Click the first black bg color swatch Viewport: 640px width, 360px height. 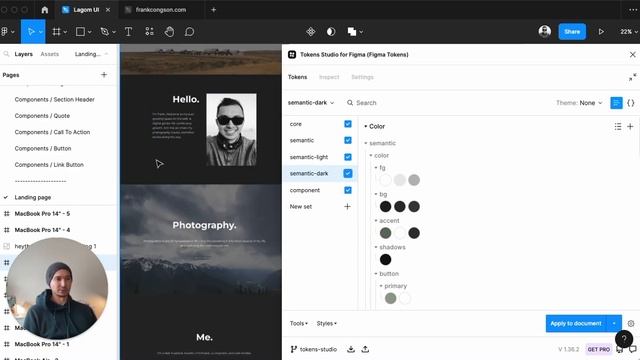[385, 207]
